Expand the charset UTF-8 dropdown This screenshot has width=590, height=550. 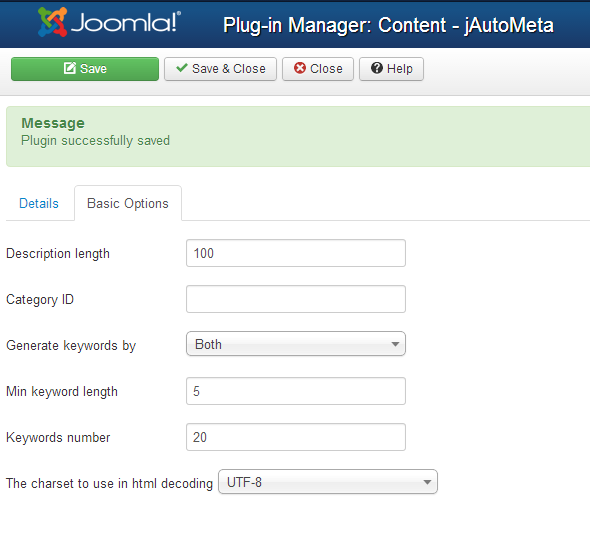pos(328,482)
